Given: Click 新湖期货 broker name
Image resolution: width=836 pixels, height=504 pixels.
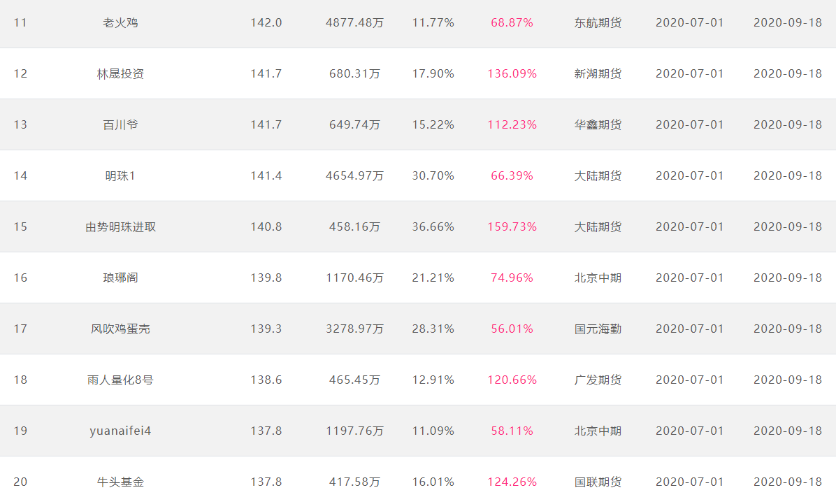Looking at the screenshot, I should point(598,74).
